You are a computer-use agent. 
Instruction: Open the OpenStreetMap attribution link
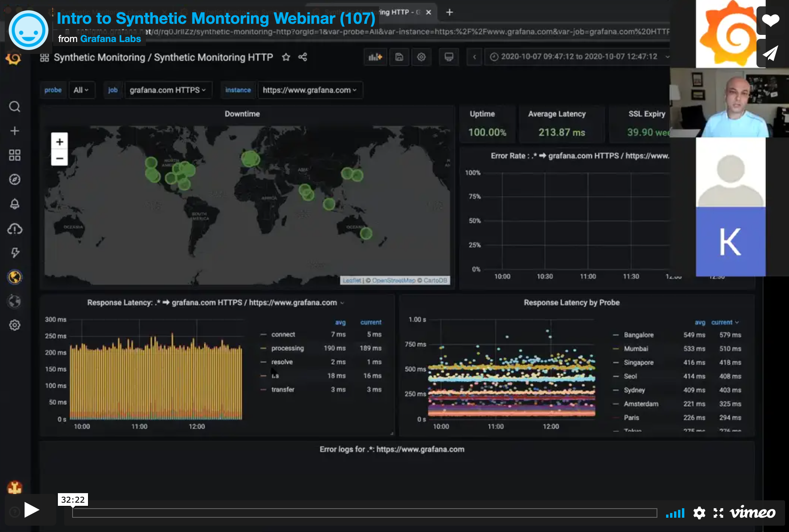(394, 280)
